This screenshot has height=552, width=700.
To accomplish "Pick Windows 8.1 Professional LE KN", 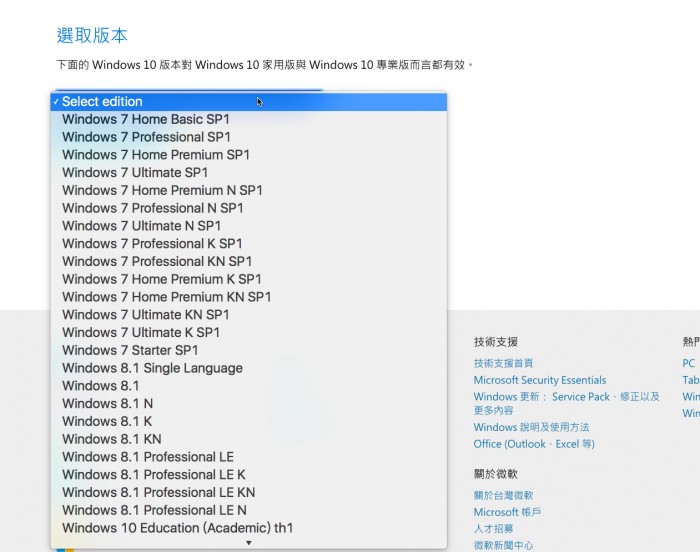I will (x=249, y=492).
